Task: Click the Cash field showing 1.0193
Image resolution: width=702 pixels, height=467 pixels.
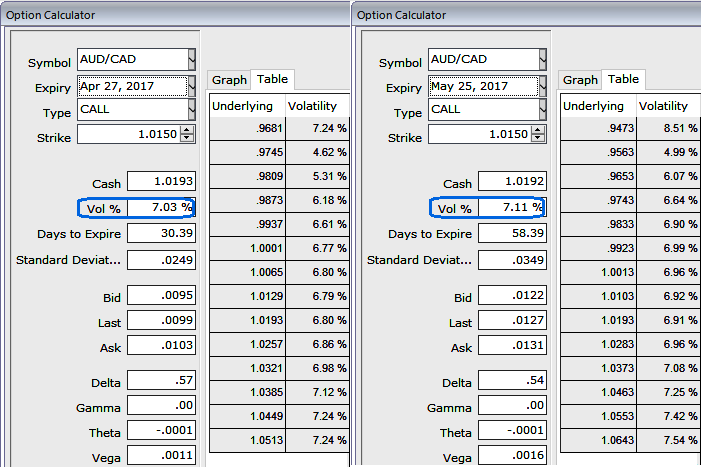Action: 160,182
